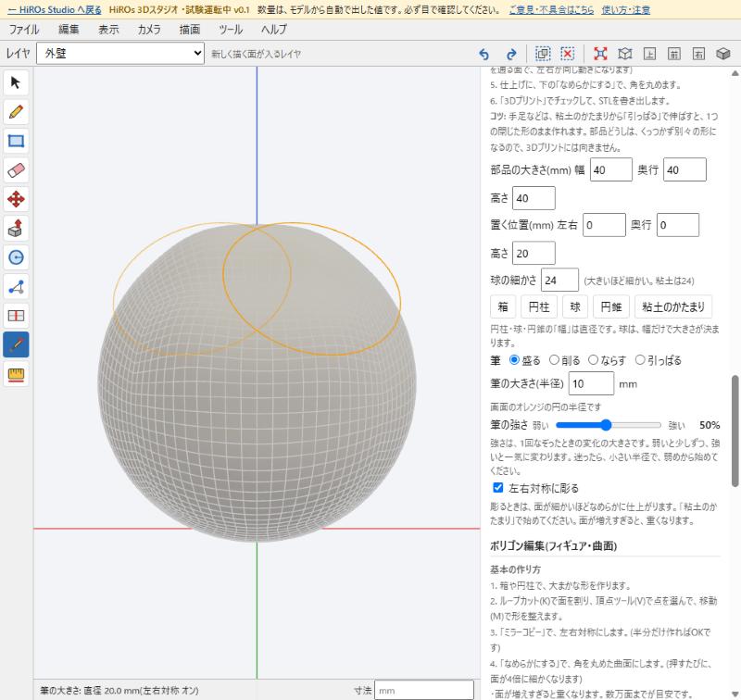Switch to top view (上) icon
Image resolution: width=741 pixels, height=700 pixels.
649,54
